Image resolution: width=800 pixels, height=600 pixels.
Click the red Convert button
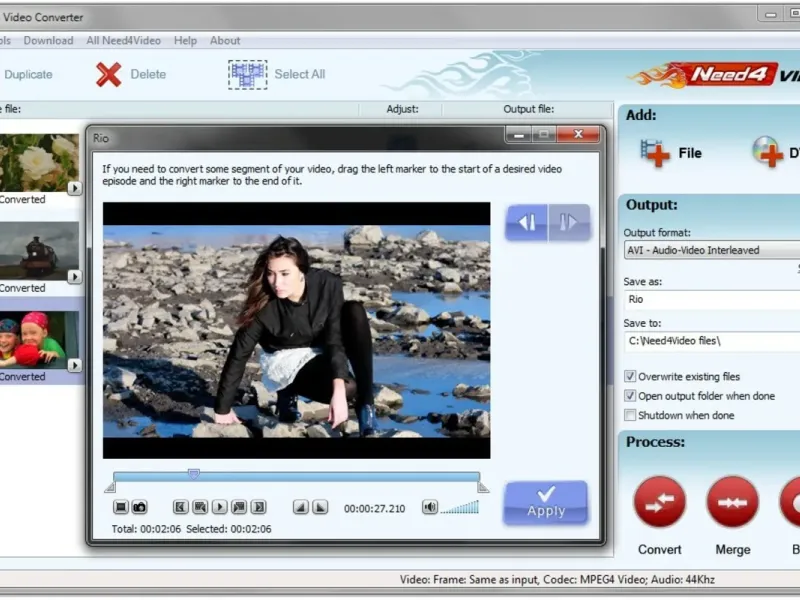(660, 502)
